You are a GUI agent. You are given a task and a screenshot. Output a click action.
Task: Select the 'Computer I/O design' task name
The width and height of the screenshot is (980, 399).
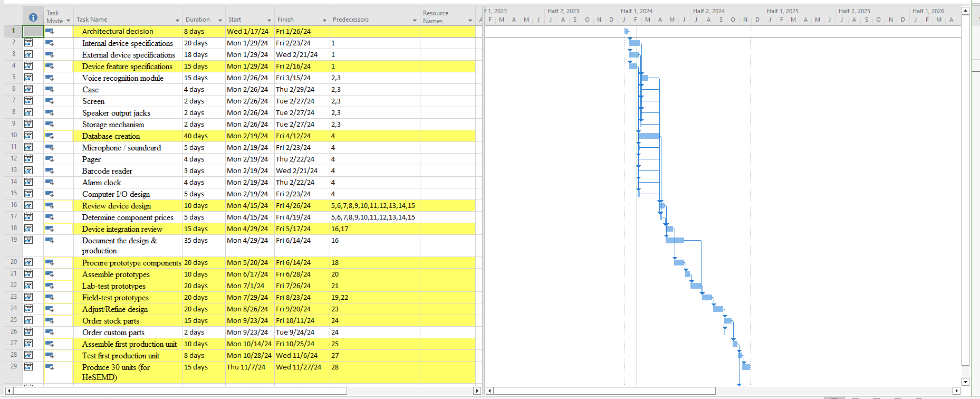point(116,194)
